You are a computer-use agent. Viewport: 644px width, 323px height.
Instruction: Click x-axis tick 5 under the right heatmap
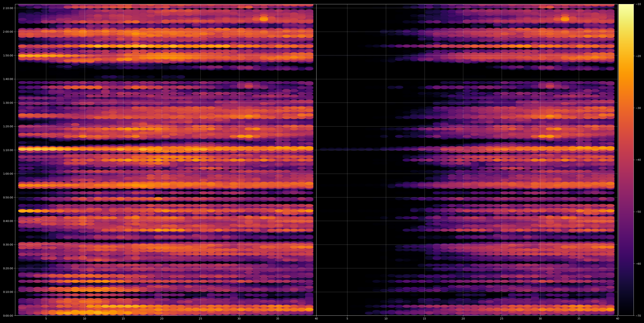pyautogui.click(x=347, y=319)
